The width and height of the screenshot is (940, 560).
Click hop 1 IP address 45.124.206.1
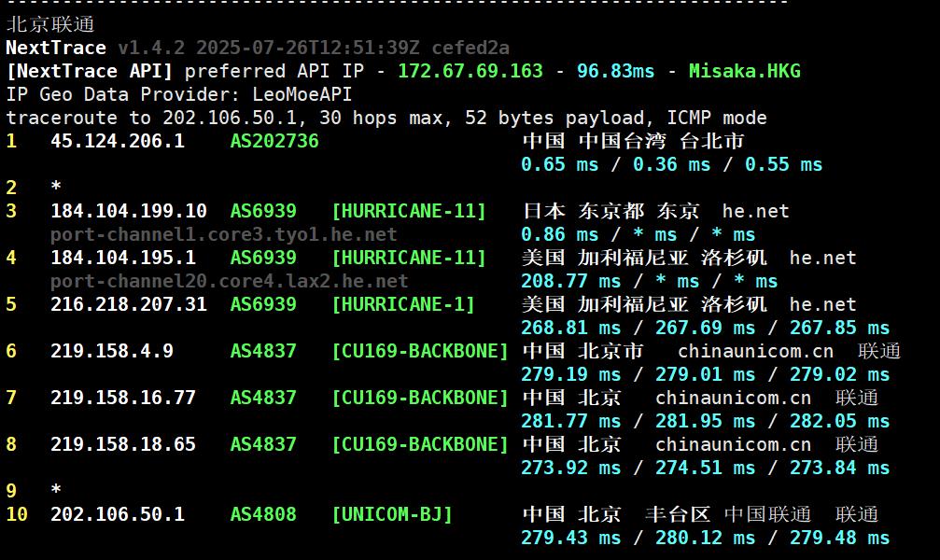click(118, 141)
